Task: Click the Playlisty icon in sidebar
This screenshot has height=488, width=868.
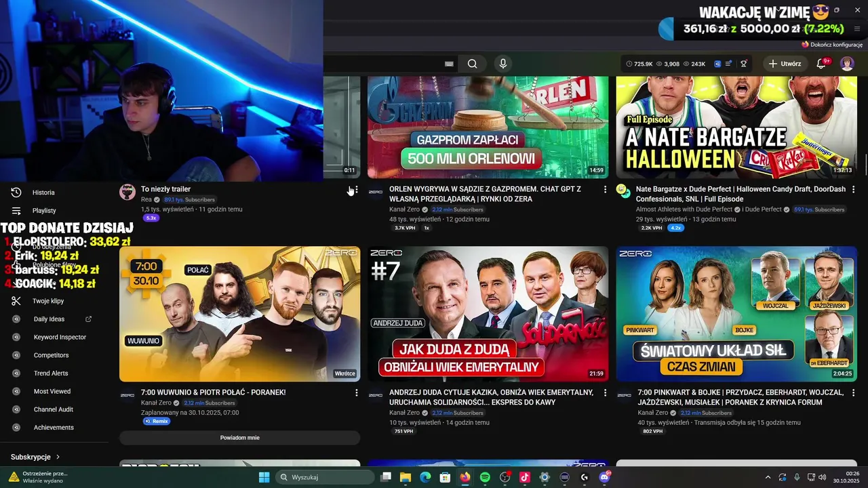Action: point(16,211)
